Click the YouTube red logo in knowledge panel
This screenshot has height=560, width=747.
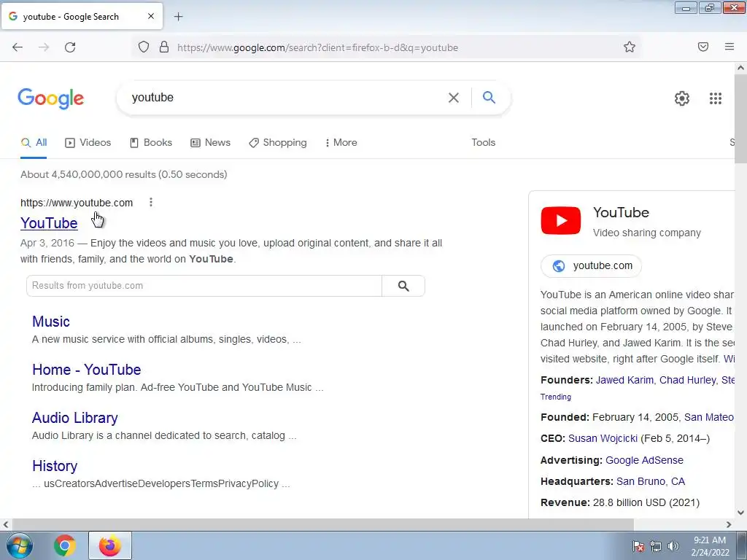pos(561,220)
